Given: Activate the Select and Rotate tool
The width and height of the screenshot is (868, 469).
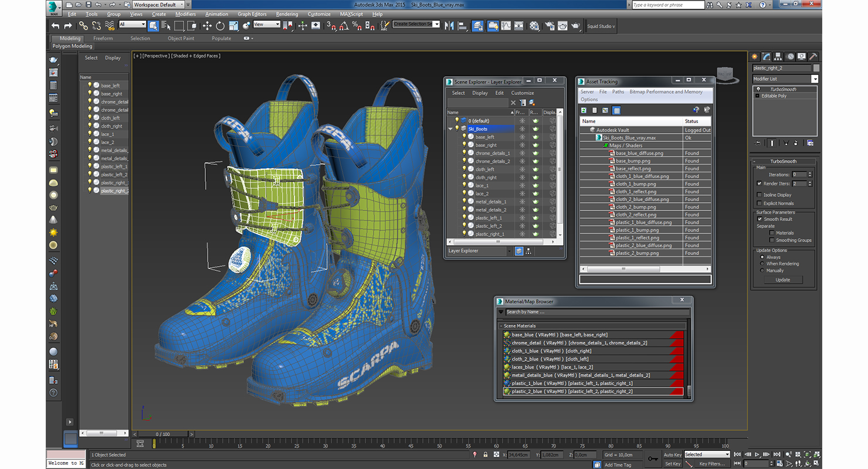Looking at the screenshot, I should click(x=220, y=26).
